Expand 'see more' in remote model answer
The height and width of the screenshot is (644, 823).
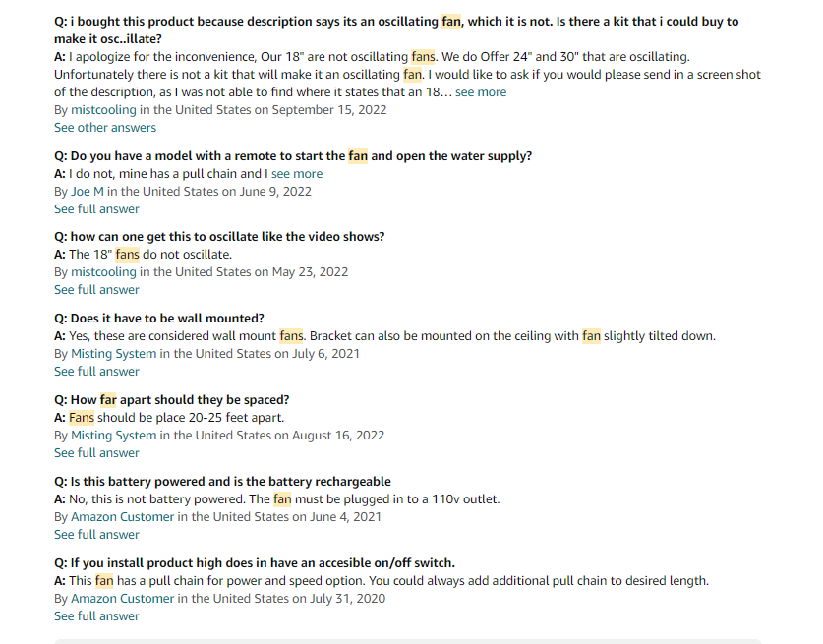297,174
